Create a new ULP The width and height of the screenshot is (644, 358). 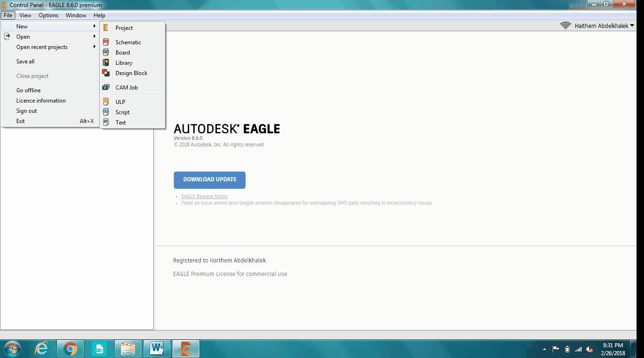click(132, 102)
